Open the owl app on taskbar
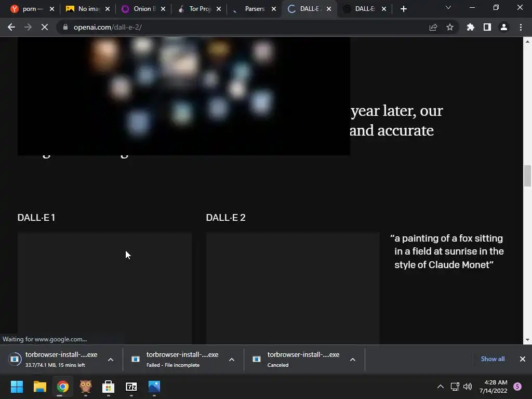This screenshot has height=399, width=532. tap(86, 387)
